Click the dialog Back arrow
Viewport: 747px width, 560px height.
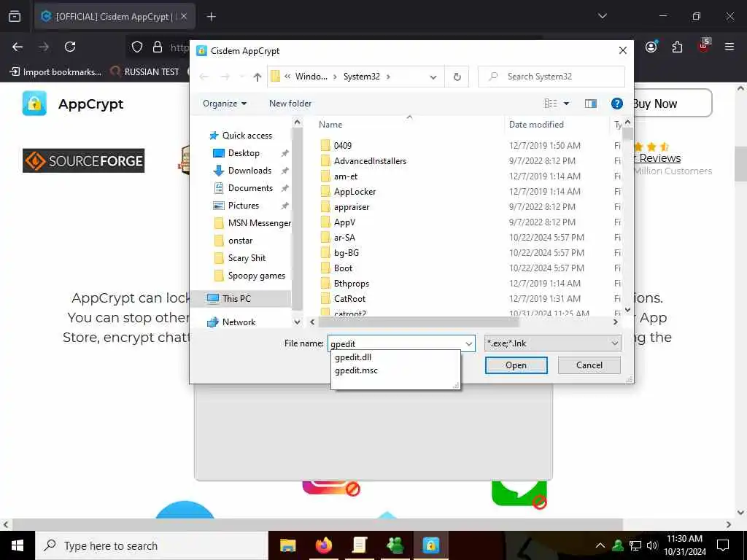pos(204,77)
